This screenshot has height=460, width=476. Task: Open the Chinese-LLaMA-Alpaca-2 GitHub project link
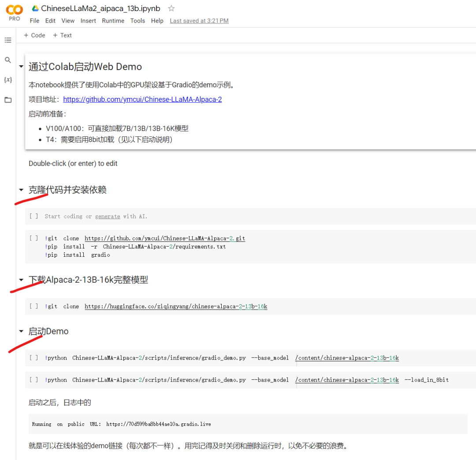coord(142,99)
